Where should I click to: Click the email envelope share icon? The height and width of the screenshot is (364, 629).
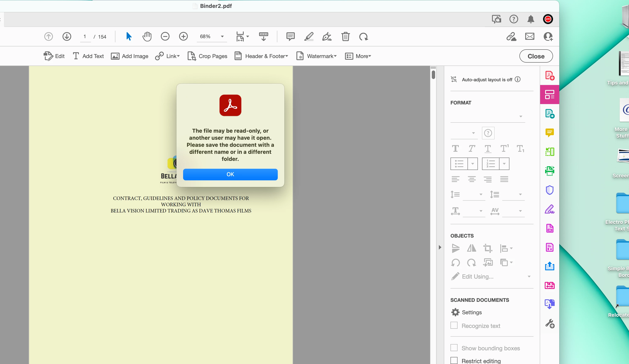click(x=530, y=37)
